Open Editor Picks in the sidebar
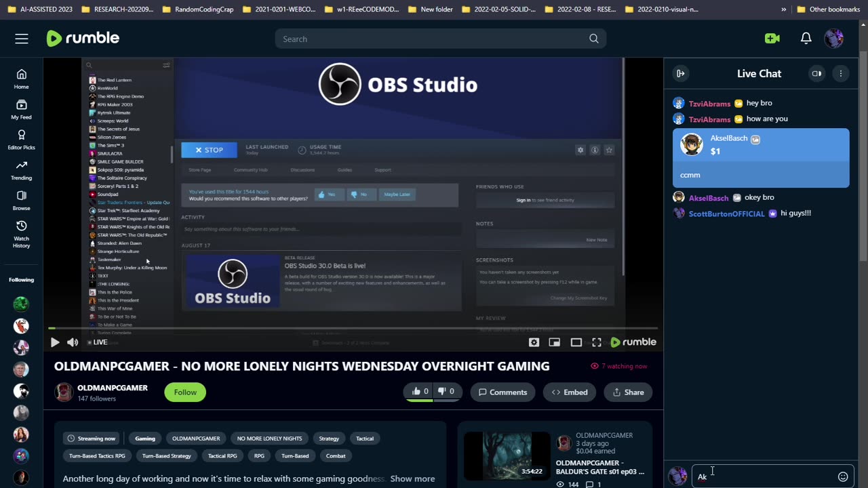Screen dimensions: 868x488 pos(22,140)
